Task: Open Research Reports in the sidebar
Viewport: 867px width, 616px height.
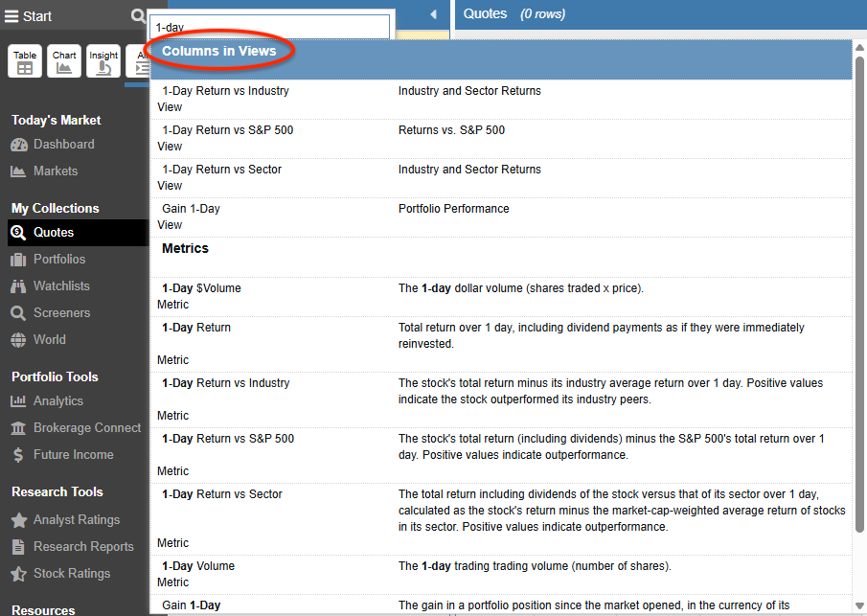Action: [x=83, y=546]
